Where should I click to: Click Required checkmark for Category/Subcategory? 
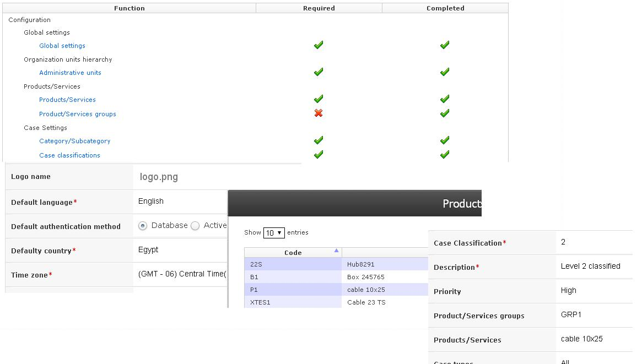click(x=318, y=140)
